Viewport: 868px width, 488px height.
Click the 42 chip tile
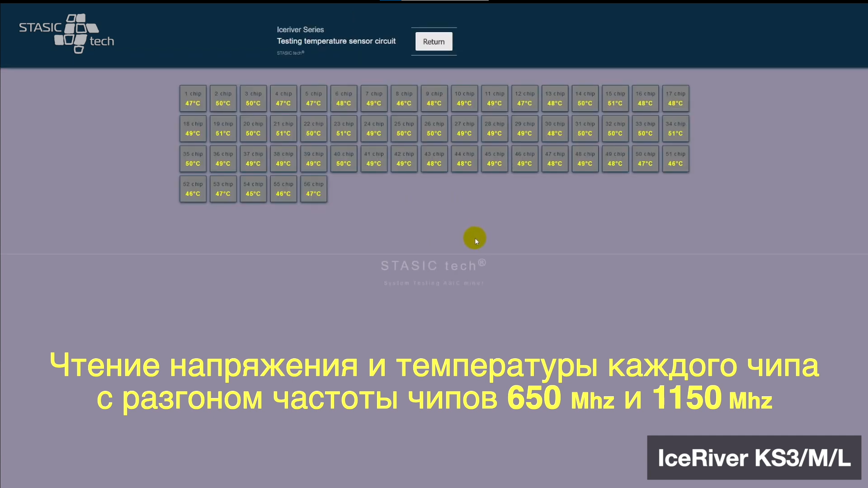tap(404, 159)
